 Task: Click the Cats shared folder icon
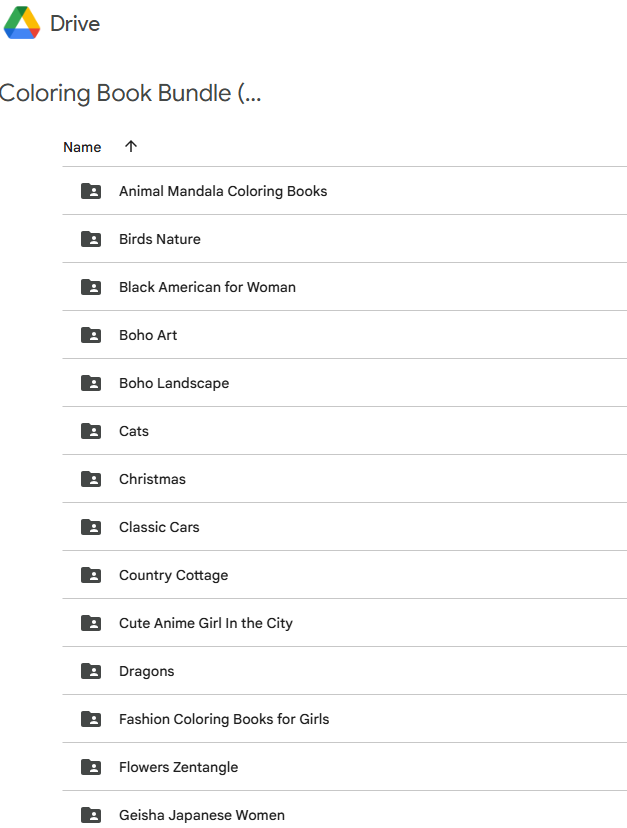91,431
